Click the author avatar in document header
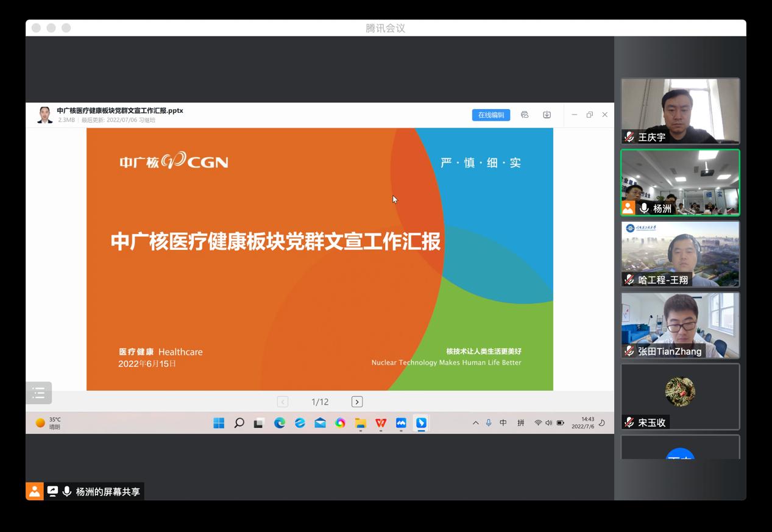Screen dimensions: 772x532 coord(44,115)
